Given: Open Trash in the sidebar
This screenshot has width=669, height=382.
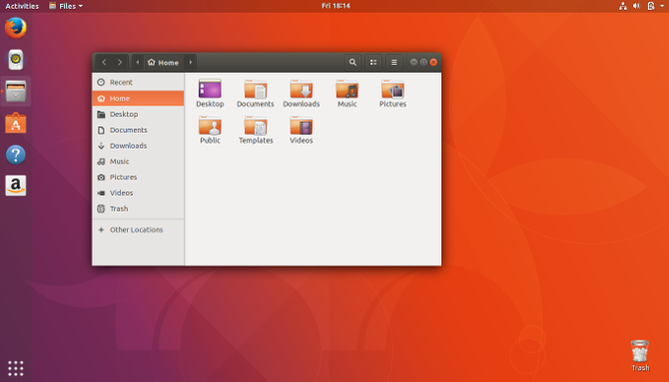Looking at the screenshot, I should point(138,209).
